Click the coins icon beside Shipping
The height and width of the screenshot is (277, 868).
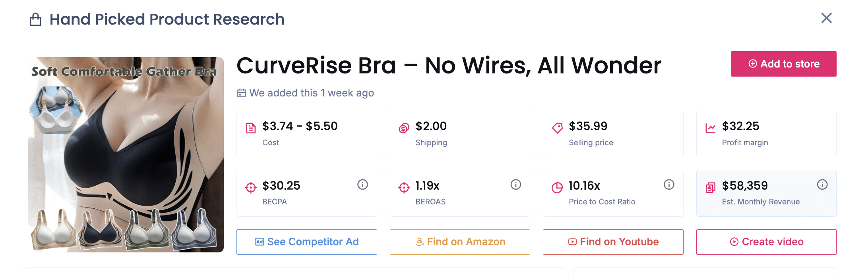coord(404,128)
